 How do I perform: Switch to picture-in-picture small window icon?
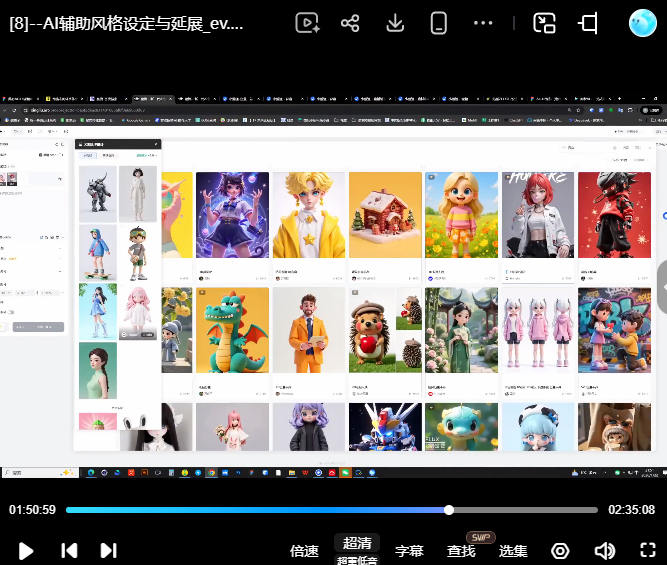(x=544, y=23)
